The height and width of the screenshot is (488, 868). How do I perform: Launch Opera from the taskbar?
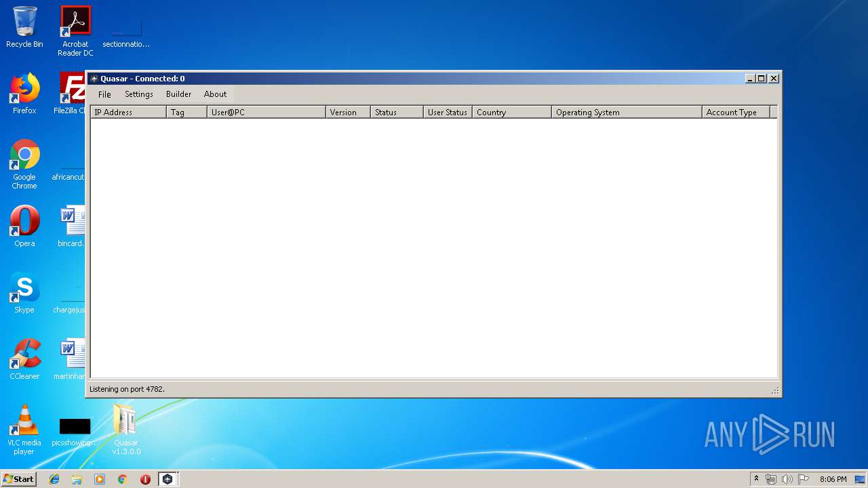click(145, 479)
